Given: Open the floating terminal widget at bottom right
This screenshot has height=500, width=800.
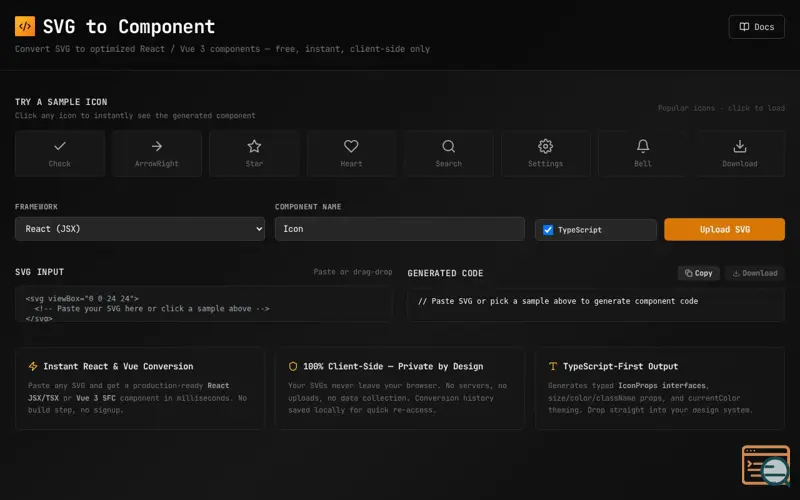Looking at the screenshot, I should [x=766, y=466].
